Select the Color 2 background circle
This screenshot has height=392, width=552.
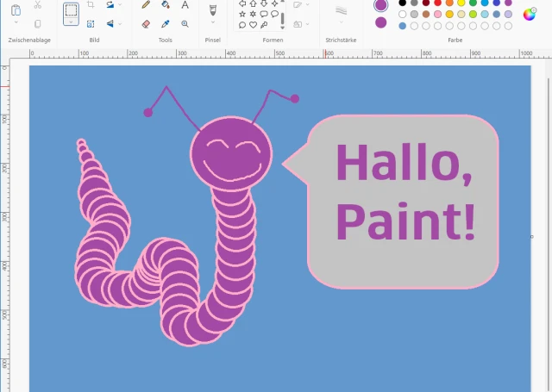[x=381, y=22]
